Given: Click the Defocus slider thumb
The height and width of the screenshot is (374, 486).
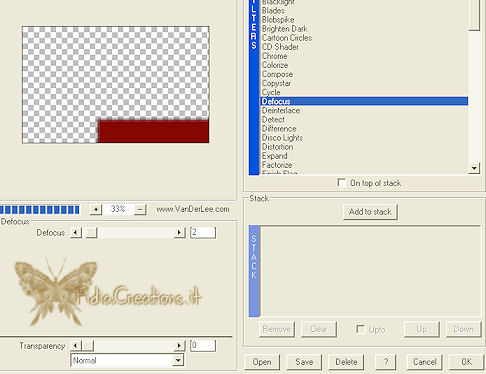Looking at the screenshot, I should [91, 232].
